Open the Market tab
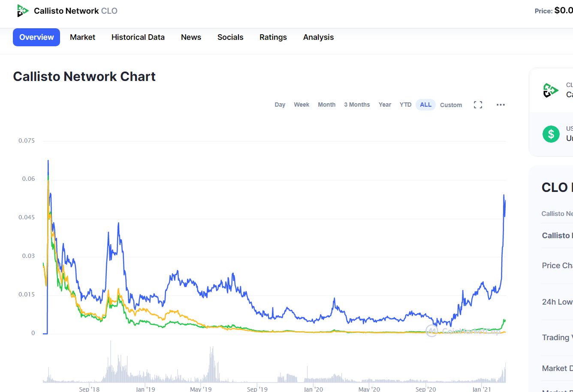This screenshot has height=392, width=573. (83, 37)
